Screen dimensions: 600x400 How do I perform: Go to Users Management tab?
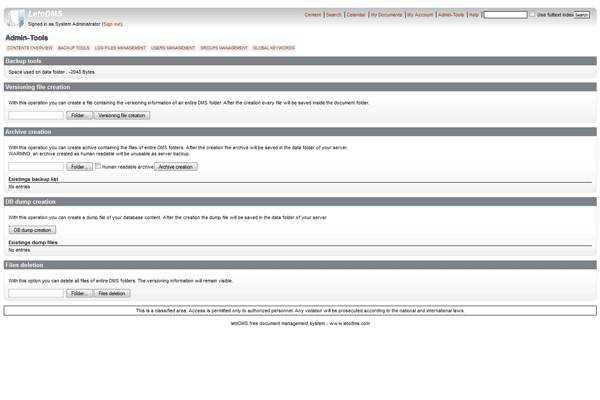173,47
